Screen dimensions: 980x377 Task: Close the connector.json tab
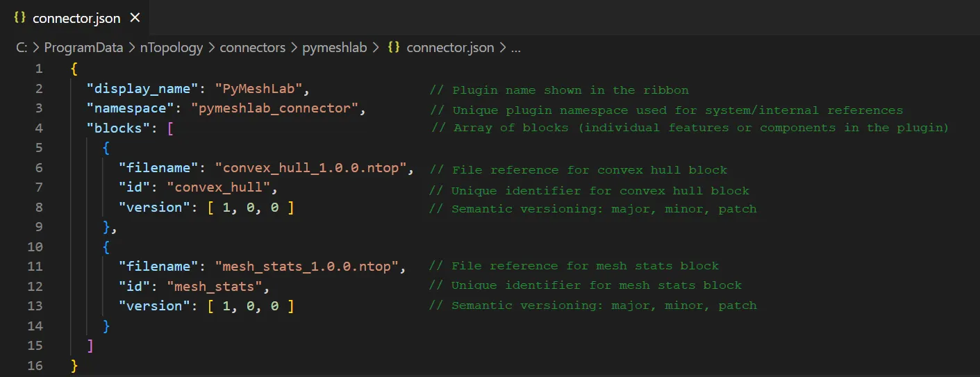pos(135,17)
